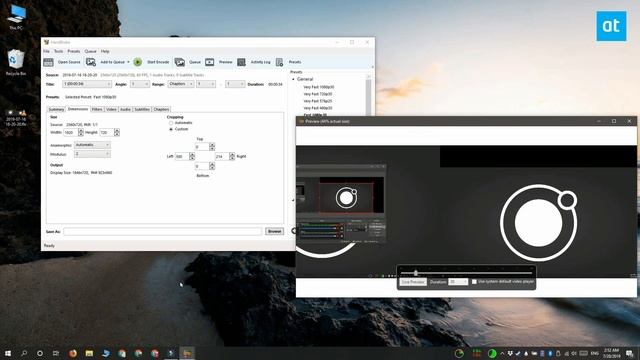
Task: Click the Live Preview button
Action: click(x=413, y=282)
